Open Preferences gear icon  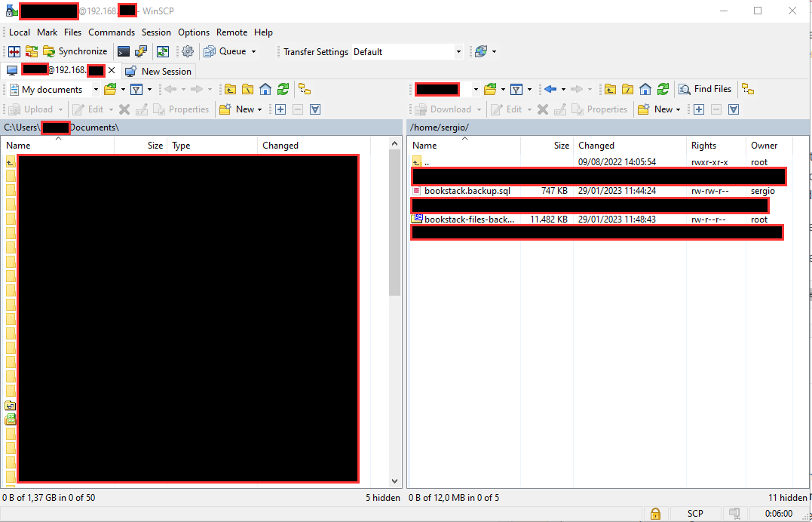pos(188,51)
